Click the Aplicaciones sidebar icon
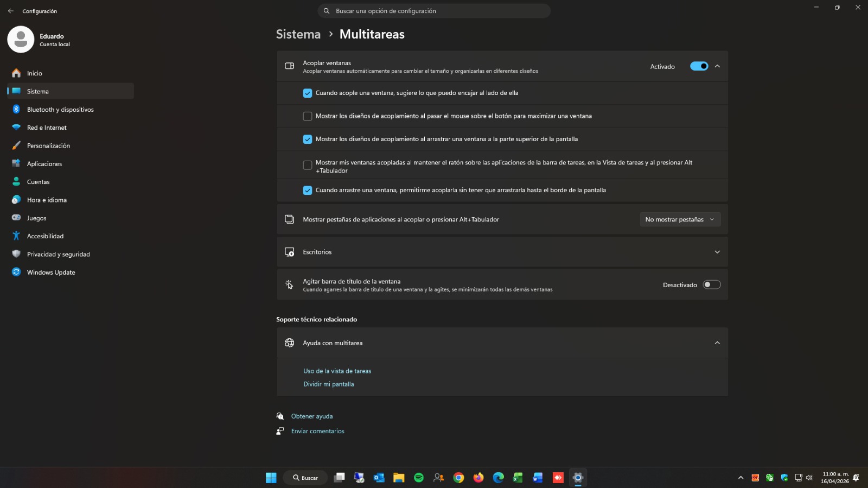The width and height of the screenshot is (868, 488). [16, 163]
